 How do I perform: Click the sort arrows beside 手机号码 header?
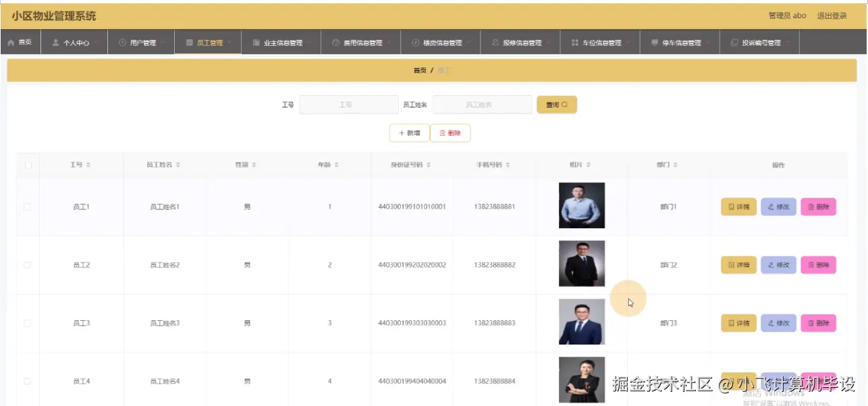pos(508,165)
